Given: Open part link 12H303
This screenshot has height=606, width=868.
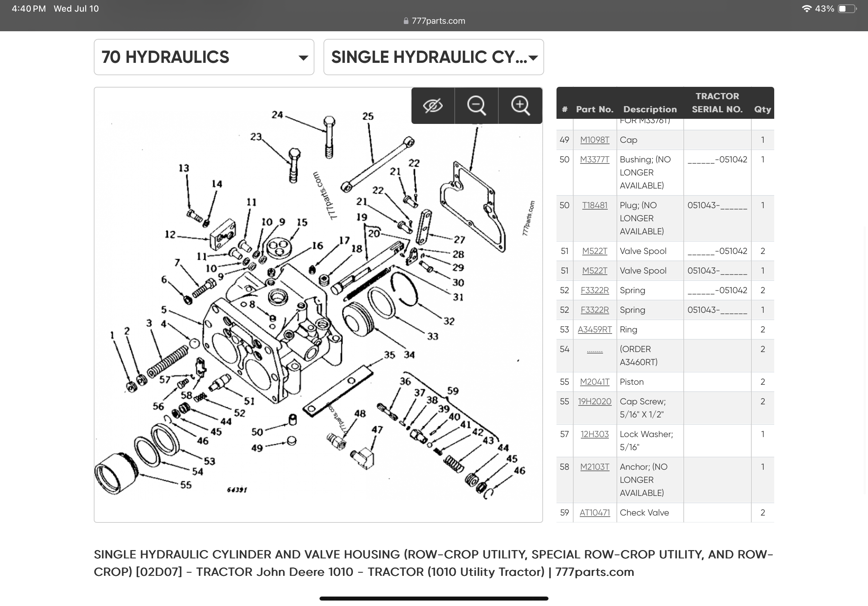Looking at the screenshot, I should tap(595, 434).
